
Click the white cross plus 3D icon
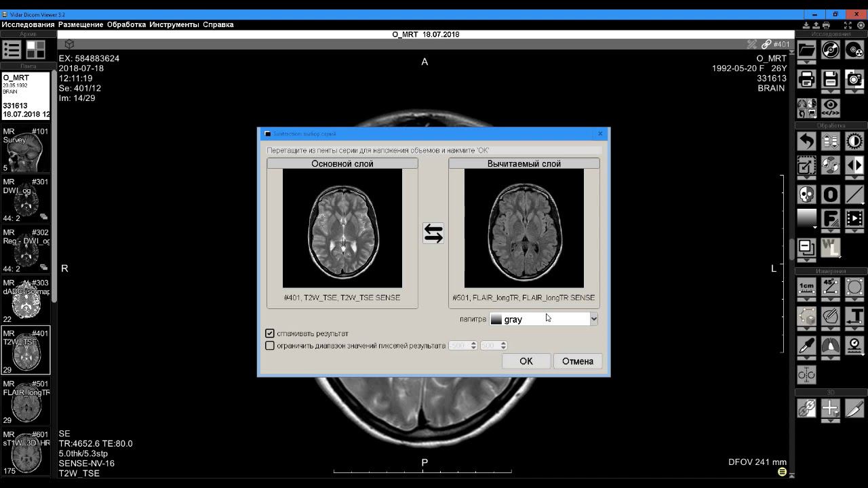[830, 408]
